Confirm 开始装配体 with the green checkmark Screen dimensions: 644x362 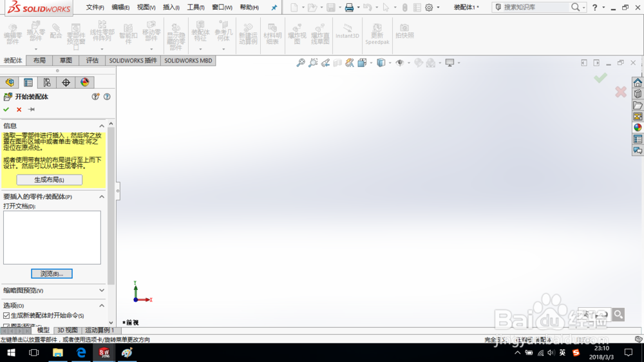(x=6, y=110)
